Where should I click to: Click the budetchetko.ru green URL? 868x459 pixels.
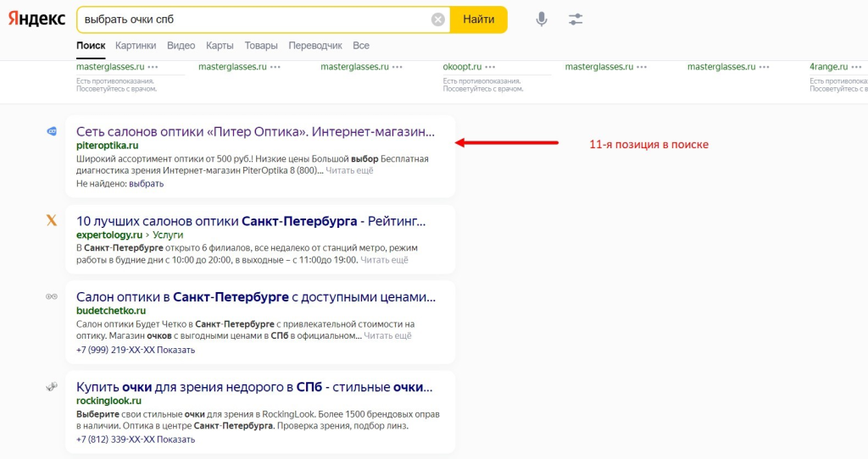pos(111,311)
